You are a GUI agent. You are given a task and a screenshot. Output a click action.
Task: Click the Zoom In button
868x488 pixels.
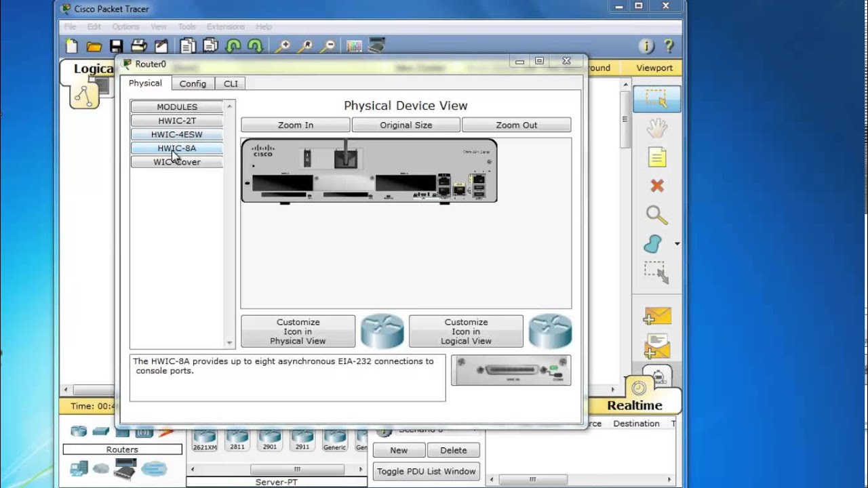click(296, 125)
